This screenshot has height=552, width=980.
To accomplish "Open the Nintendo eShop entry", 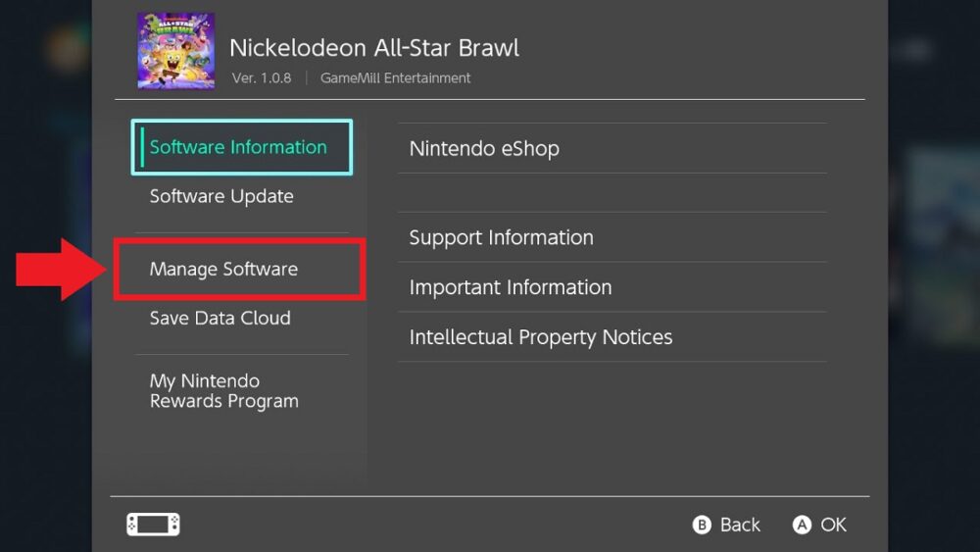I will (x=484, y=149).
